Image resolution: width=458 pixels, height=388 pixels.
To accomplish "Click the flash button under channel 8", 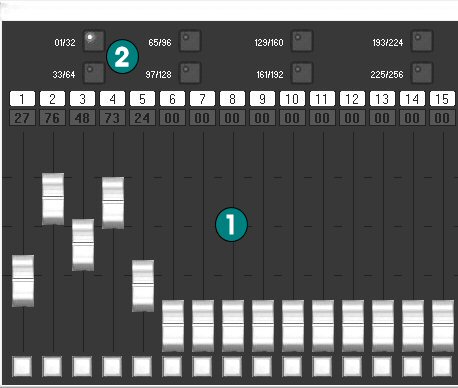I will click(x=232, y=366).
